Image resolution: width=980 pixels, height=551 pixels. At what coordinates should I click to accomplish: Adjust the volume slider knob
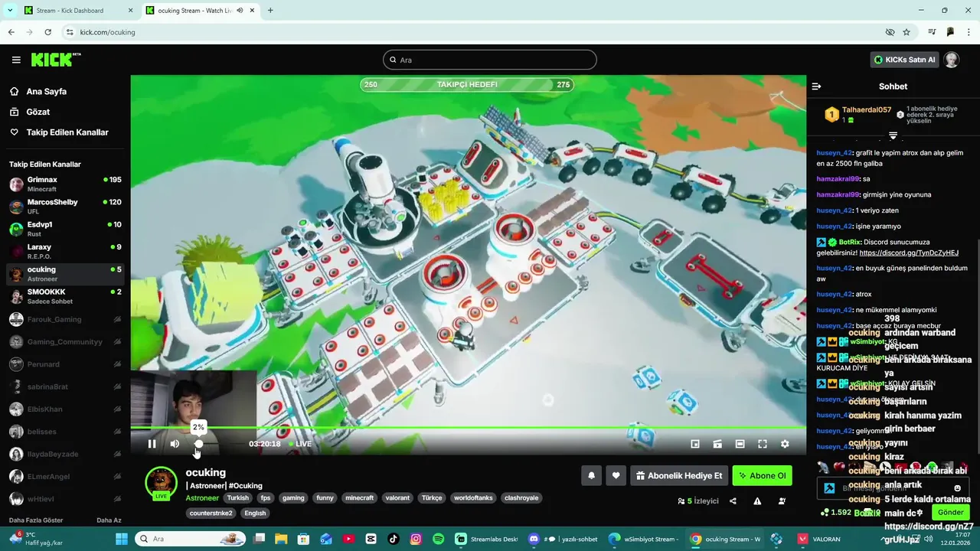point(199,444)
